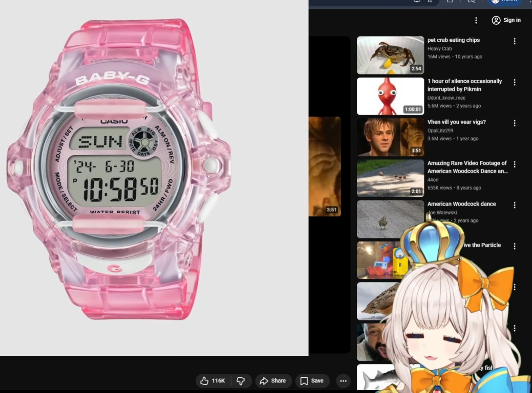Image resolution: width=532 pixels, height=393 pixels.
Task: Open the Amazing Rare Video Footage thumbnail
Action: 391,178
